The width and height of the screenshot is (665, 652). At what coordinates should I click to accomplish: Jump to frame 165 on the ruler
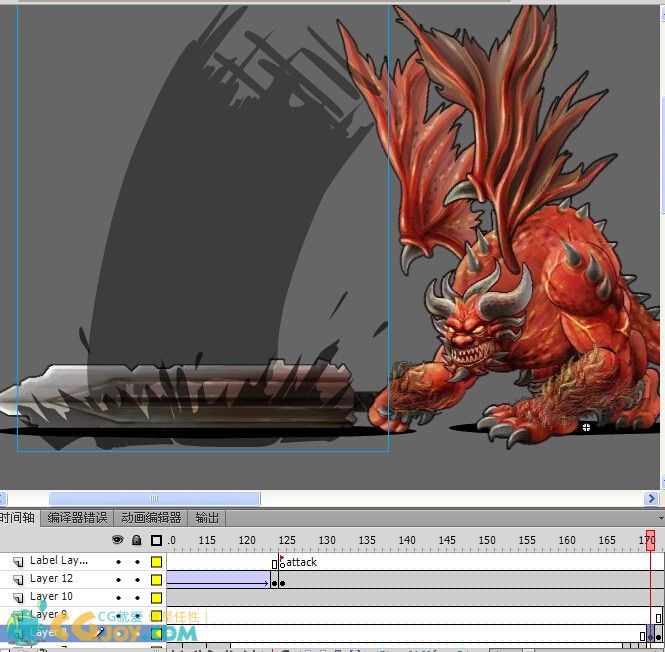[x=607, y=540]
